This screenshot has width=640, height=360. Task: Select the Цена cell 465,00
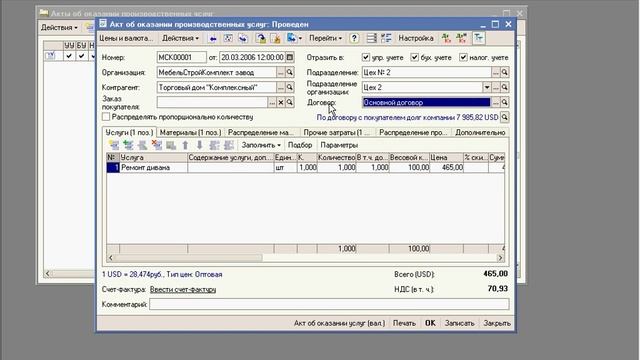click(x=447, y=168)
